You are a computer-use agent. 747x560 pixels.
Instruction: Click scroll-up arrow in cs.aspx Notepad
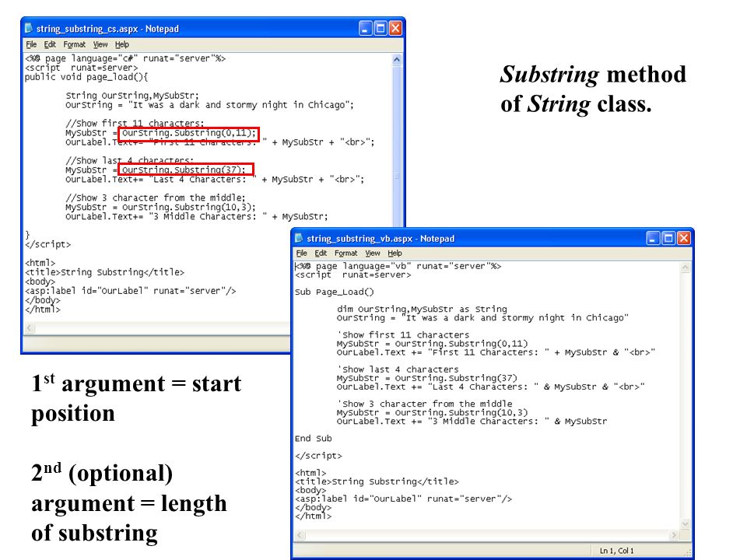pos(396,60)
